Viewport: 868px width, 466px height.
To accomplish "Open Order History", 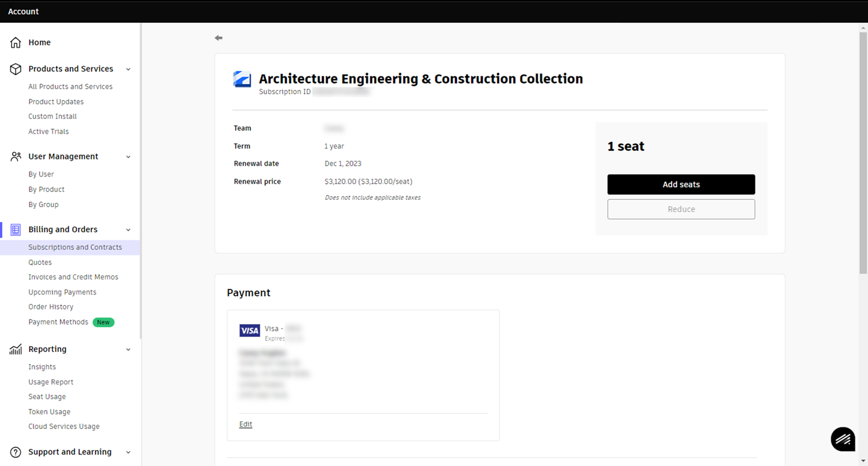I will pos(51,307).
